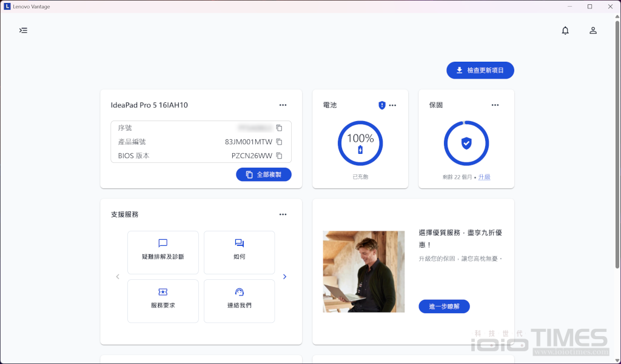
Task: Click 全部複製 button
Action: click(264, 174)
